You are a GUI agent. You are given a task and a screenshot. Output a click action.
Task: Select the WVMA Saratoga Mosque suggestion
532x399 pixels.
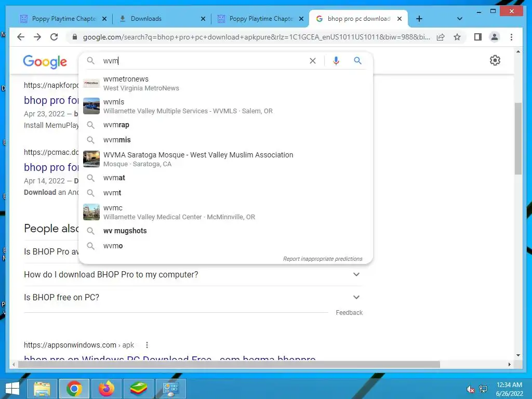(x=225, y=159)
